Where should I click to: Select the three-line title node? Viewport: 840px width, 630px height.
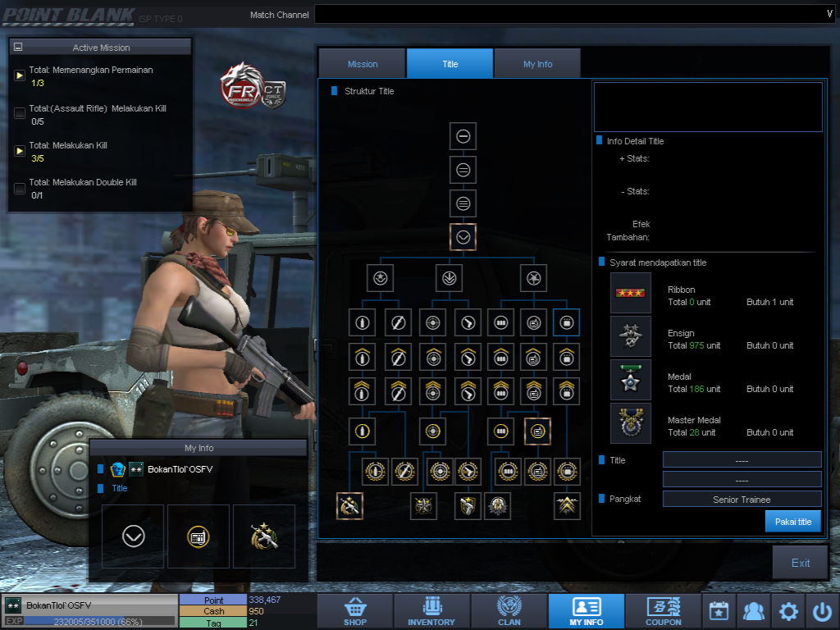pyautogui.click(x=463, y=203)
